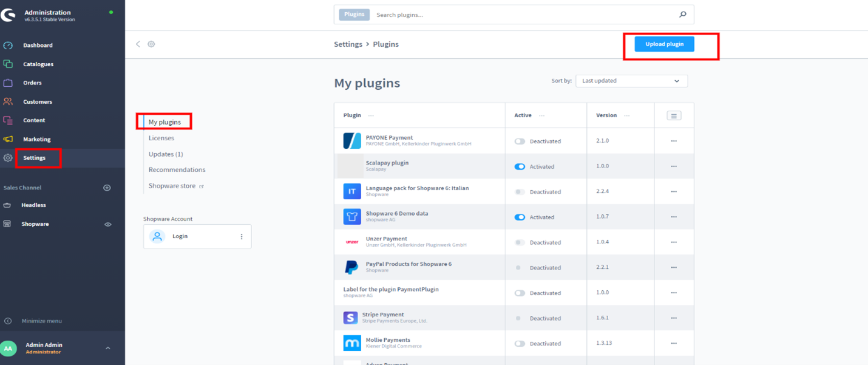Viewport: 868px width, 365px height.
Task: Toggle Mollie Payments activation switch
Action: (520, 344)
